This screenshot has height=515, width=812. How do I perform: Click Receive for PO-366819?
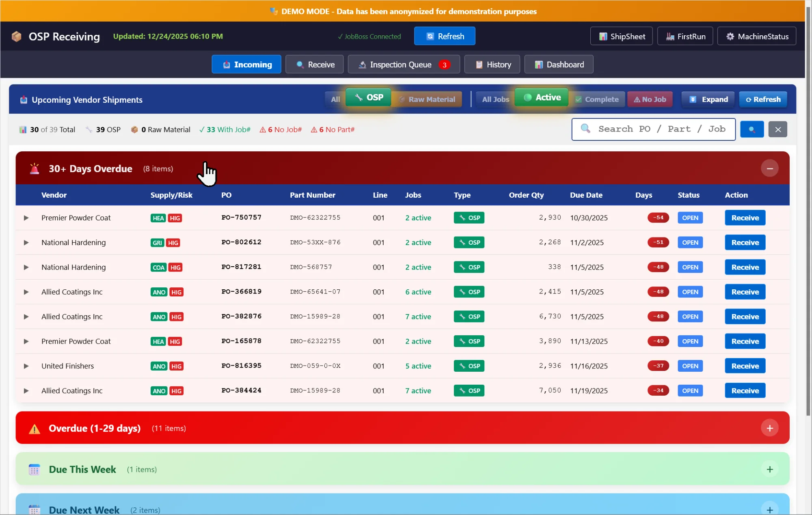[745, 292]
